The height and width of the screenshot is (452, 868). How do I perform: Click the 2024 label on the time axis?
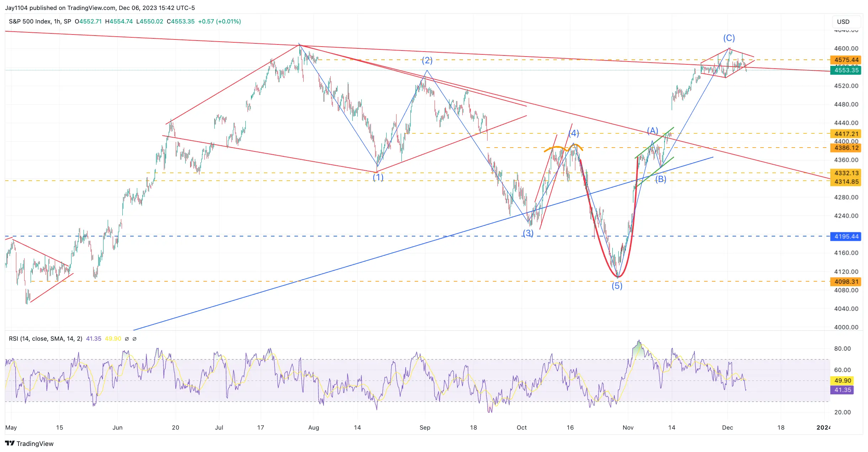click(x=824, y=427)
